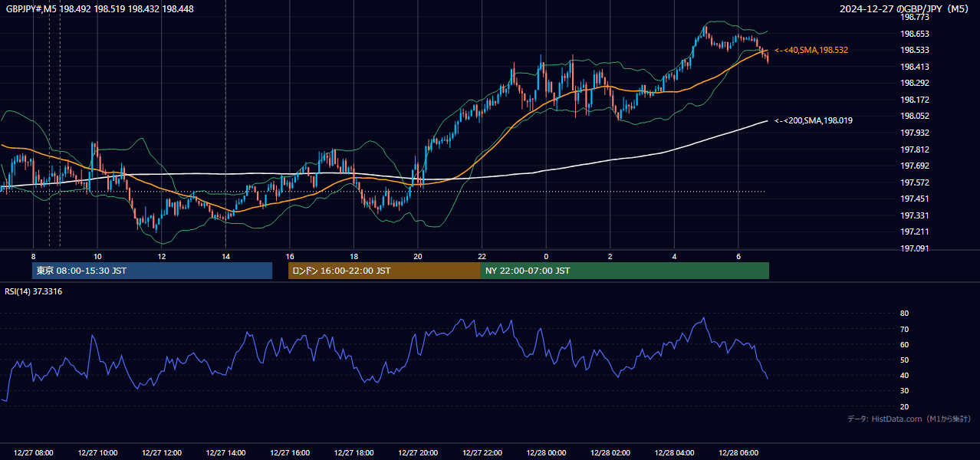Click price axis value 197.812
Screen dimensions: 980x460
pos(915,149)
